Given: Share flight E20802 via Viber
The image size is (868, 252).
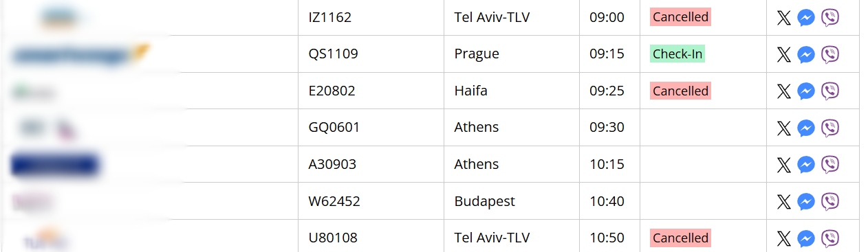Looking at the screenshot, I should [830, 91].
